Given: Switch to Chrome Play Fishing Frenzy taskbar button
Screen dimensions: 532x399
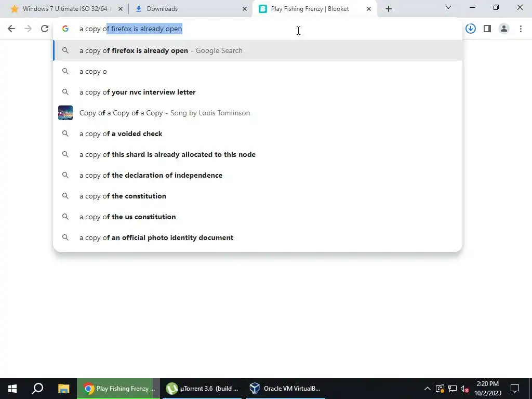Looking at the screenshot, I should tap(118, 389).
